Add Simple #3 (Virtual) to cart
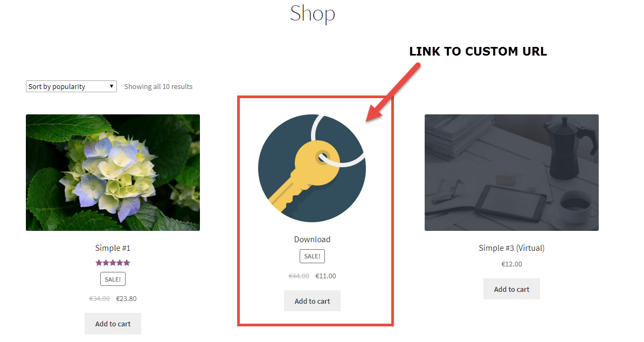Image resolution: width=644 pixels, height=342 pixels. coord(511,289)
